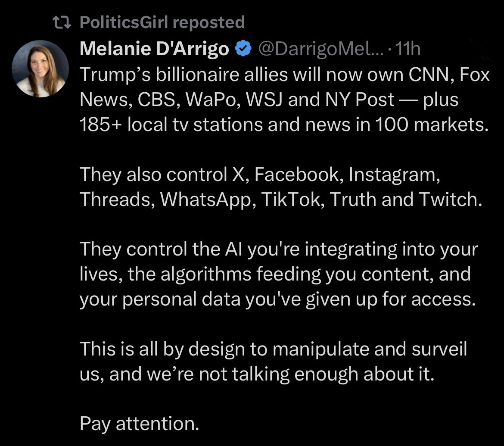Click the Melanie D'Arrigo display name

[x=154, y=50]
